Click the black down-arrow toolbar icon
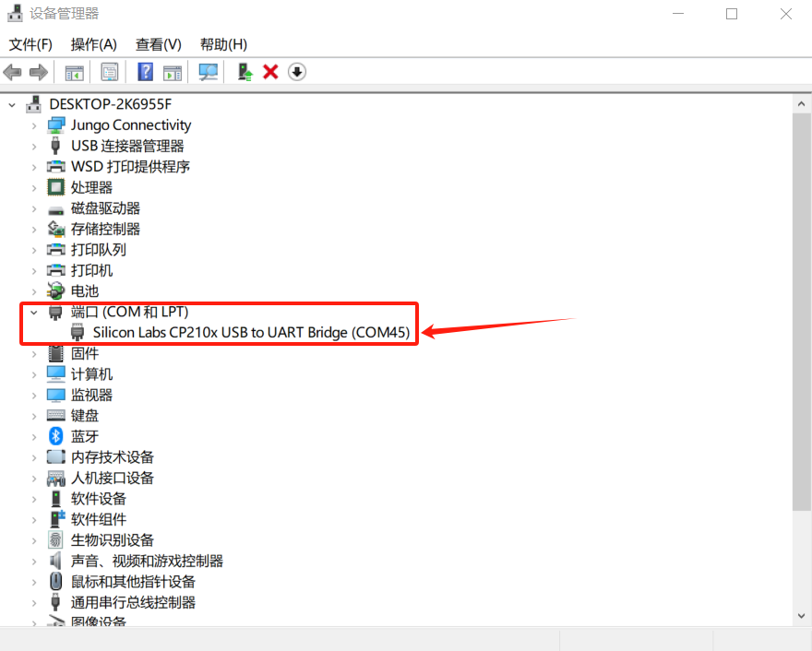 [296, 72]
